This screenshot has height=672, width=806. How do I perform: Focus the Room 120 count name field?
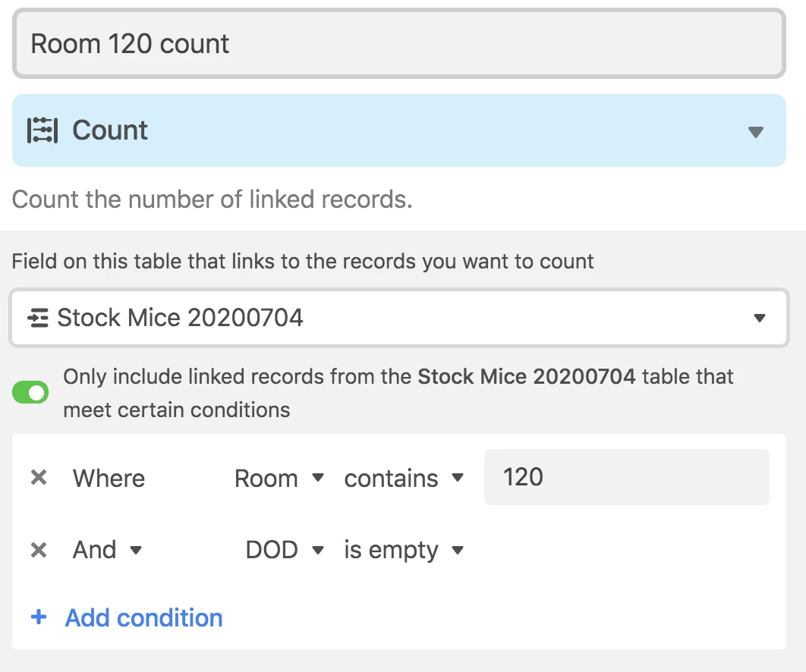pyautogui.click(x=399, y=44)
